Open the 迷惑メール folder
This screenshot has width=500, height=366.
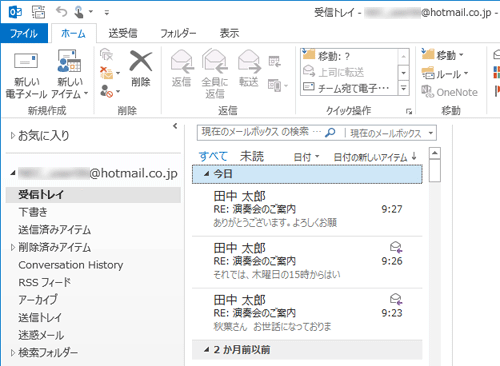pos(41,335)
